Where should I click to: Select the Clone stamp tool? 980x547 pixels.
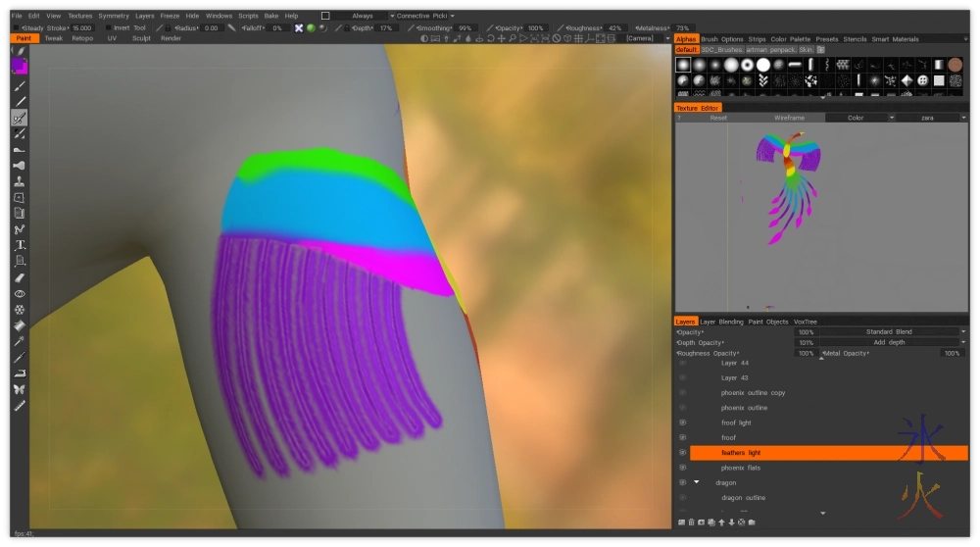20,181
